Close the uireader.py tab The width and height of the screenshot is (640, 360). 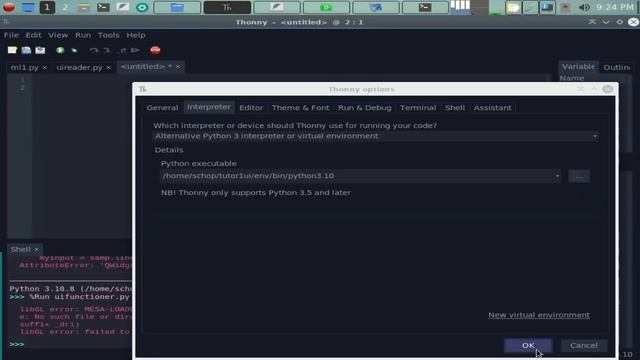tap(108, 67)
